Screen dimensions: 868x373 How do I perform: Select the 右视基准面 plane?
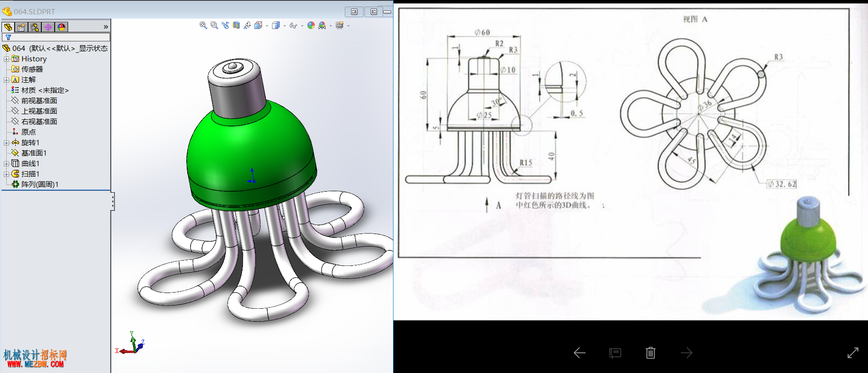coord(39,122)
